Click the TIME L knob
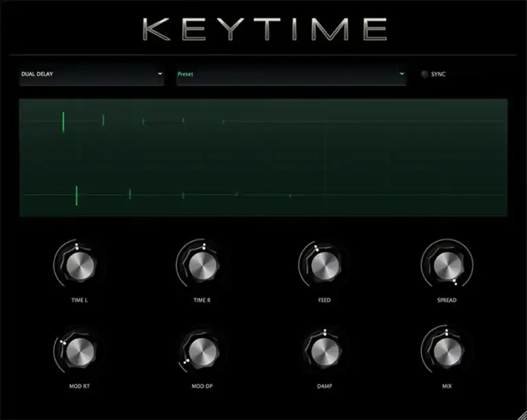This screenshot has width=527, height=420. [x=80, y=266]
